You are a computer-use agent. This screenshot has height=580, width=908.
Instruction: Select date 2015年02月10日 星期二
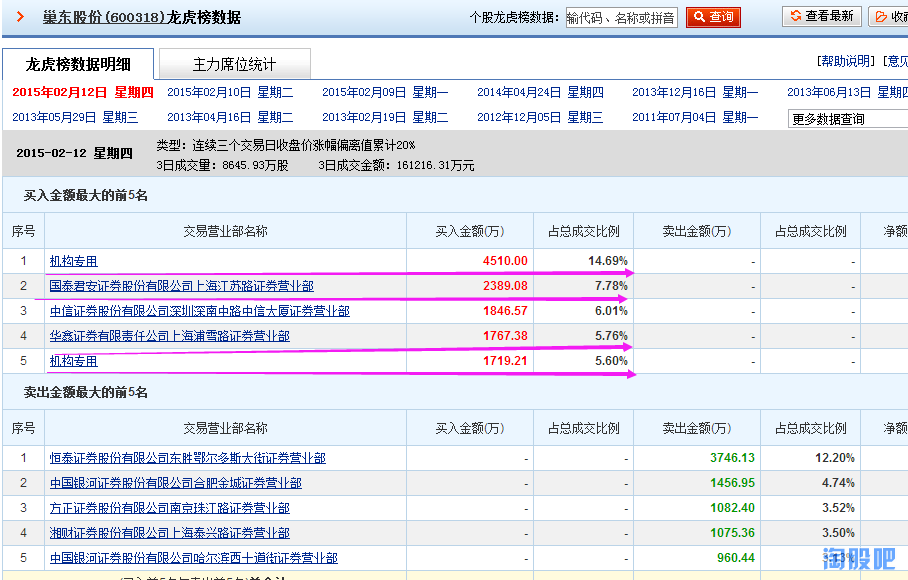click(x=230, y=92)
